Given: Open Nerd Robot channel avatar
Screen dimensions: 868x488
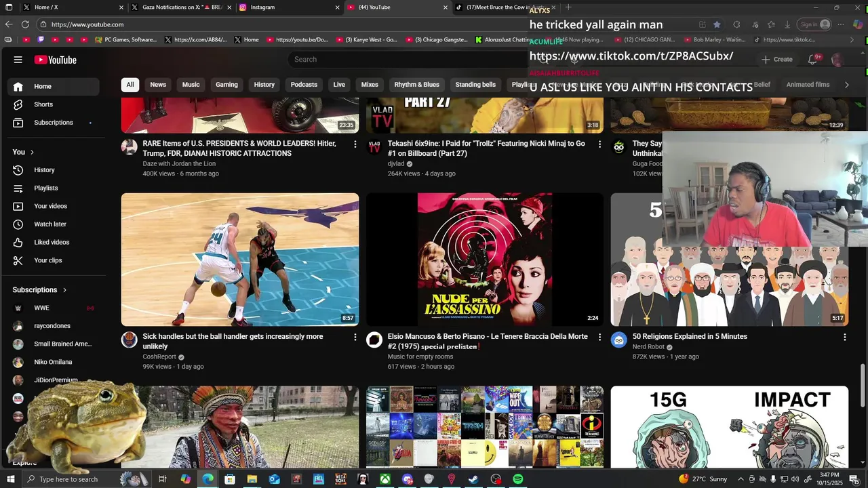Looking at the screenshot, I should tap(618, 340).
